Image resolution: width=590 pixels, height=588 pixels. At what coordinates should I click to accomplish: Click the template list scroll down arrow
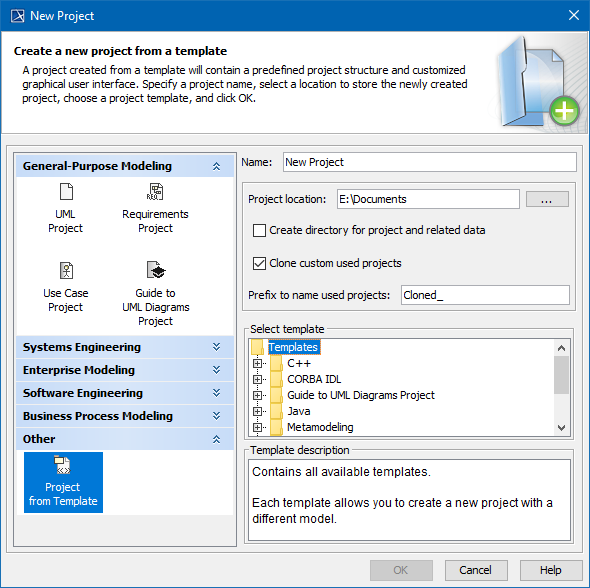[x=561, y=428]
